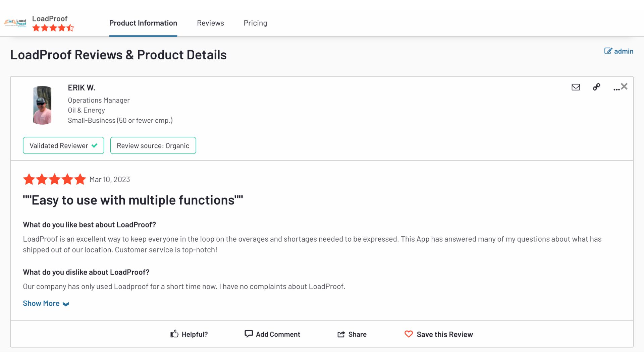Click the Show More chevron arrow
Screen dimensions: 644x362
(66, 304)
